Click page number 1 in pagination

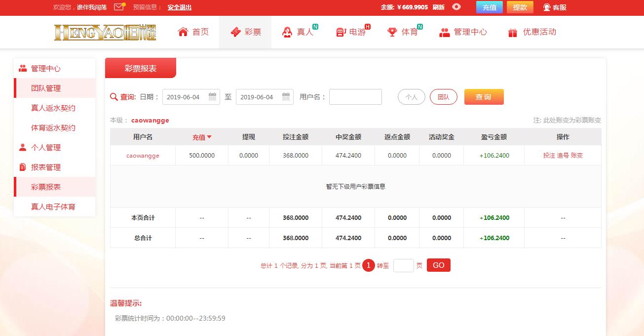point(369,265)
